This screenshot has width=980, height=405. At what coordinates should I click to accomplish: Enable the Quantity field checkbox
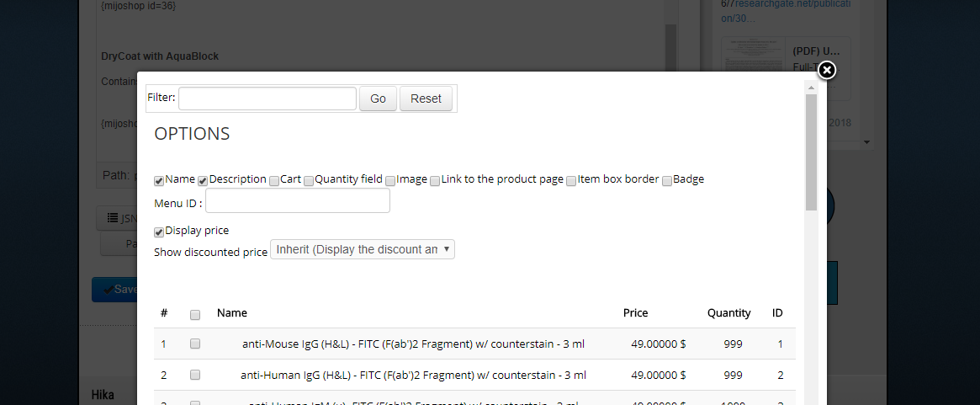(x=309, y=180)
